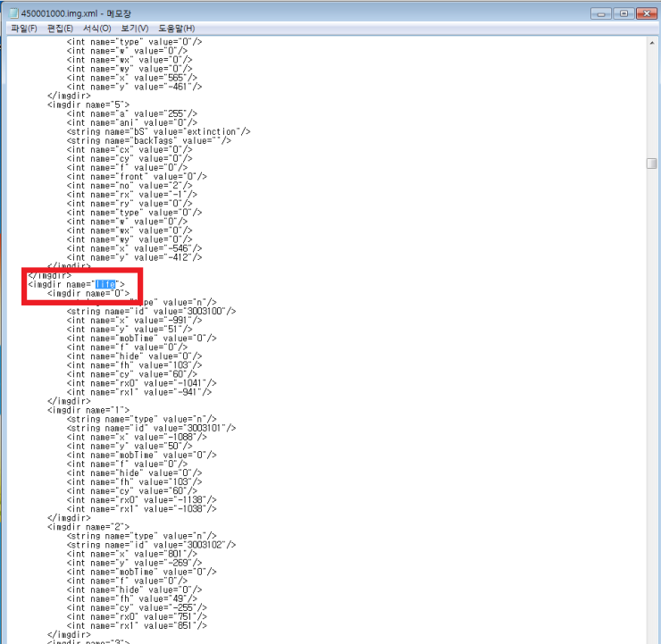Click the line containing name="ani"

tap(132, 122)
